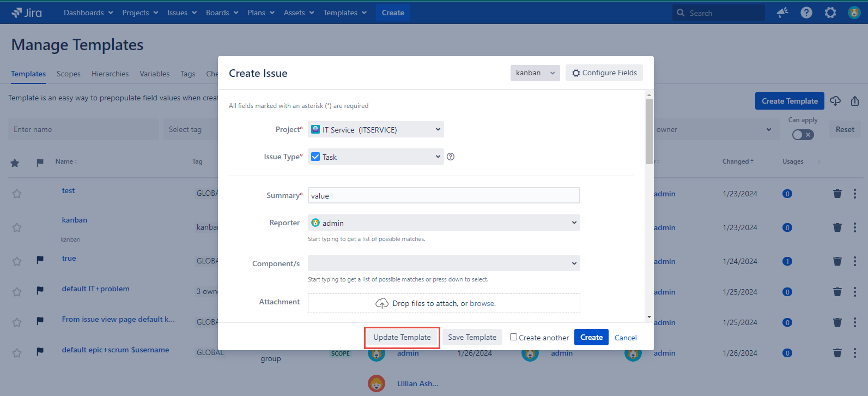Open the Issue Type dropdown showing Task
The width and height of the screenshot is (868, 396).
click(x=376, y=157)
